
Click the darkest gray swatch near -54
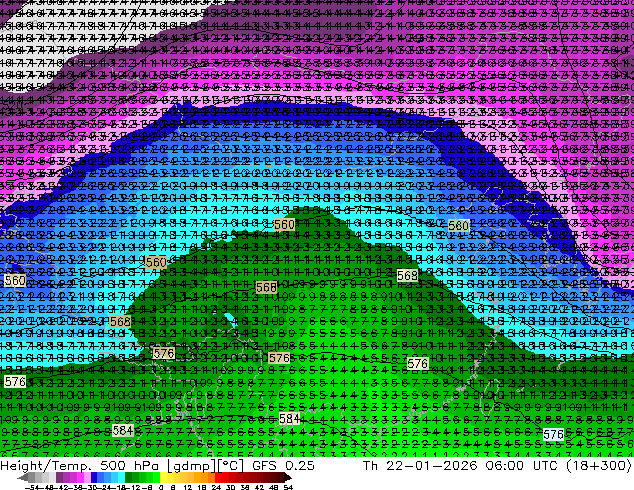(31, 478)
